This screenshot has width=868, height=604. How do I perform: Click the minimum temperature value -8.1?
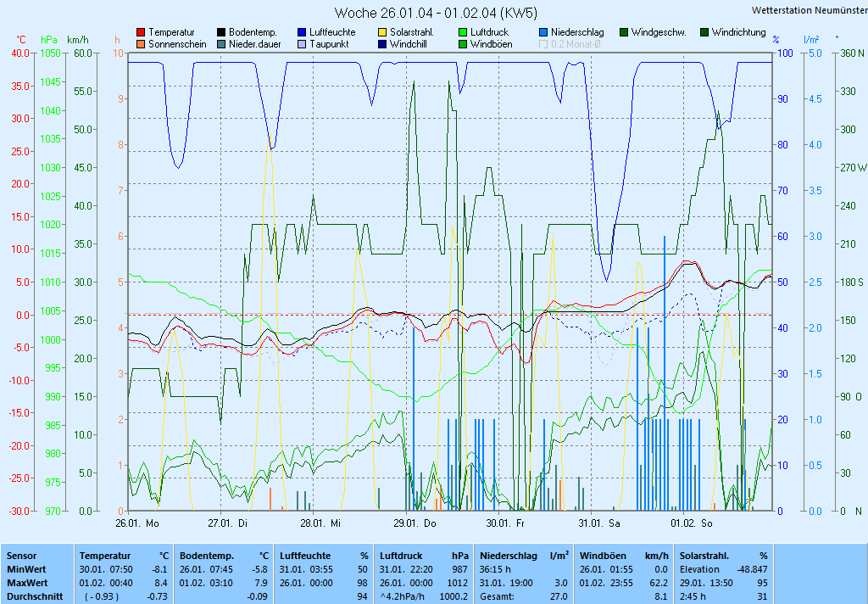160,569
